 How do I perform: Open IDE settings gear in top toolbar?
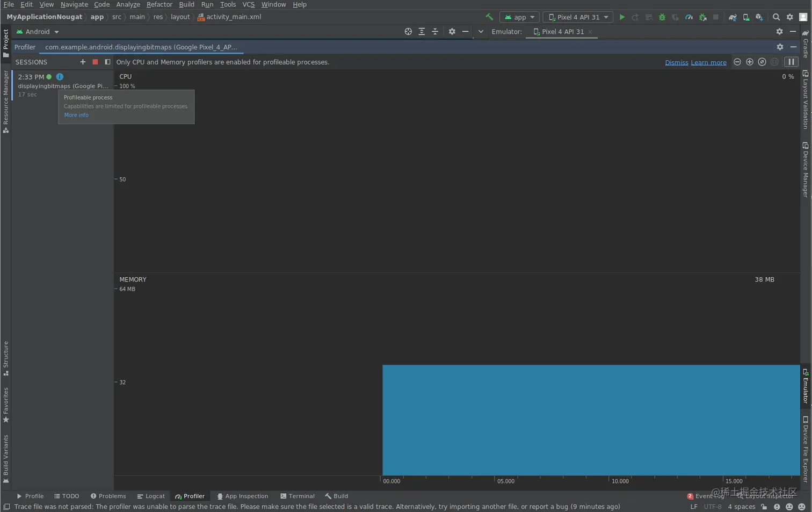789,17
